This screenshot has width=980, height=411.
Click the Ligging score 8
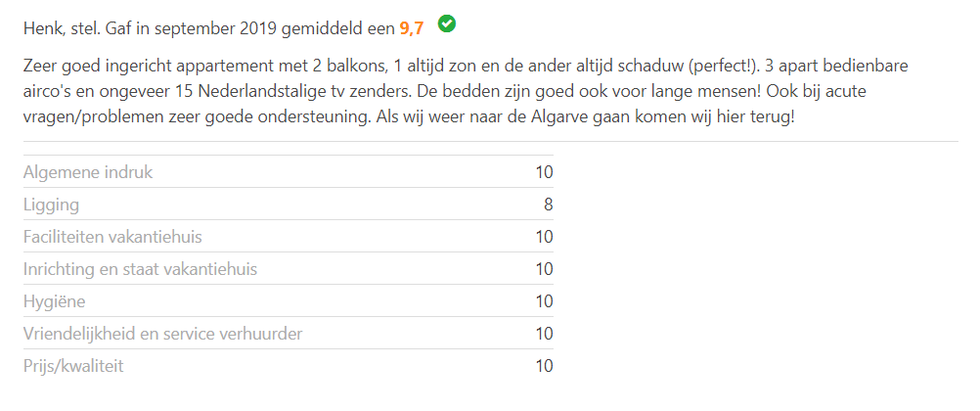tap(548, 205)
